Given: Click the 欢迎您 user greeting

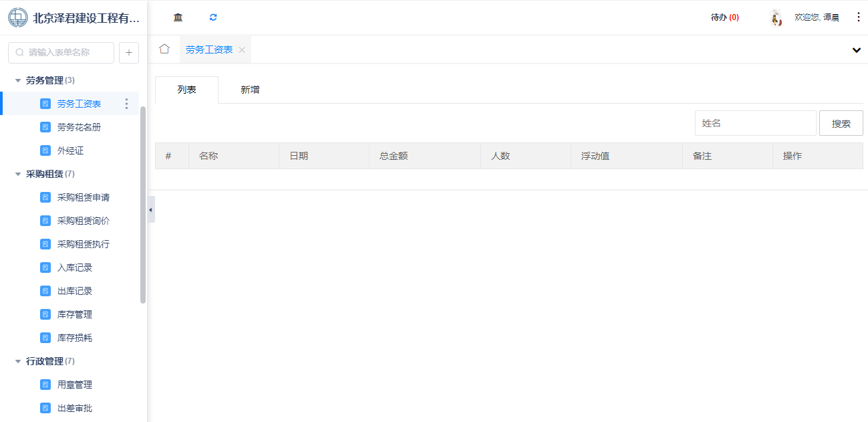Looking at the screenshot, I should (817, 17).
